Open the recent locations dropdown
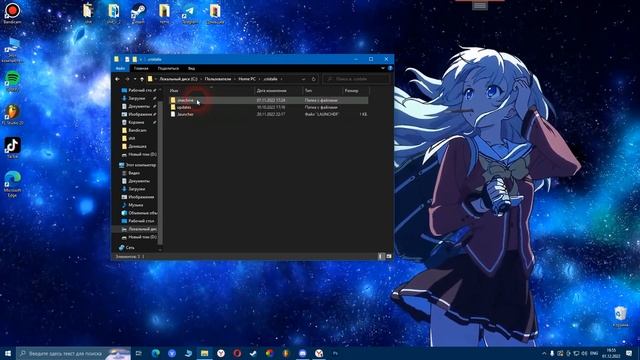 pyautogui.click(x=135, y=79)
